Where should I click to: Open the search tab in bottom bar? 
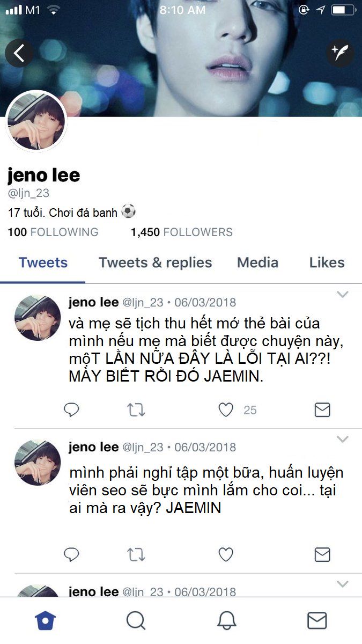[x=136, y=620]
